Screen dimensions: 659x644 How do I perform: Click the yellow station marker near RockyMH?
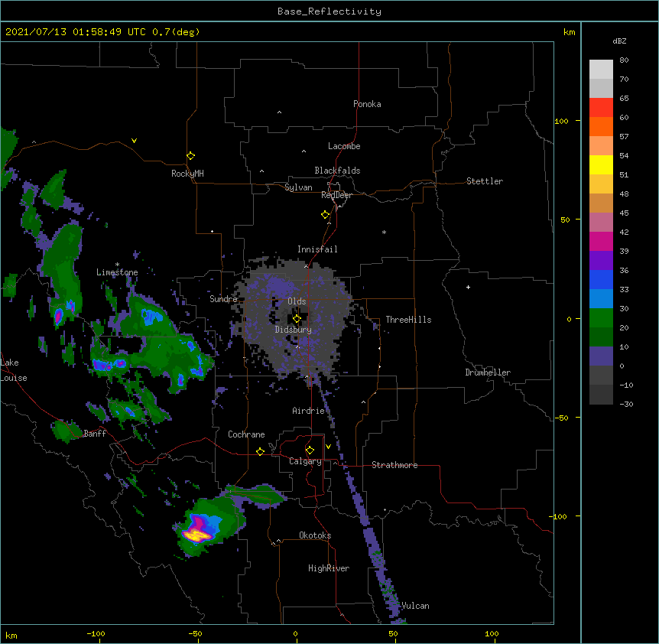click(190, 156)
